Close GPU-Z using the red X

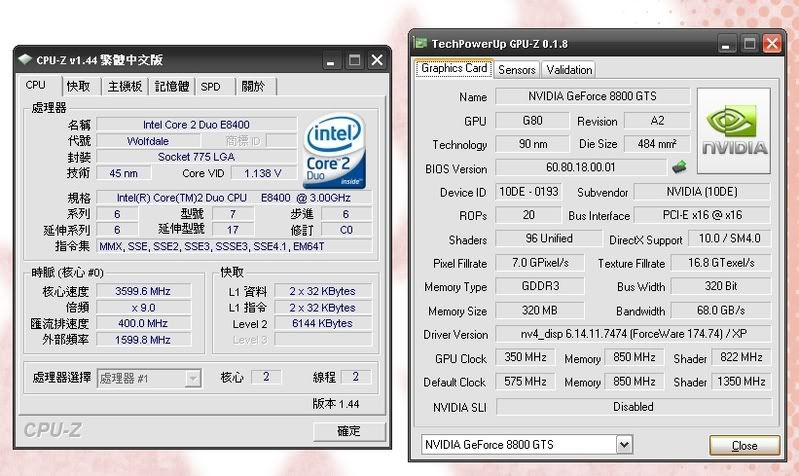coord(772,43)
